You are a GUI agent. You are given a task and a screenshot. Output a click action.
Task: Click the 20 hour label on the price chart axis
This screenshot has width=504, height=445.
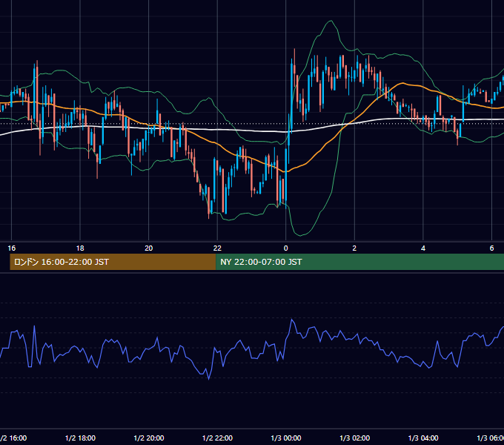(148, 248)
